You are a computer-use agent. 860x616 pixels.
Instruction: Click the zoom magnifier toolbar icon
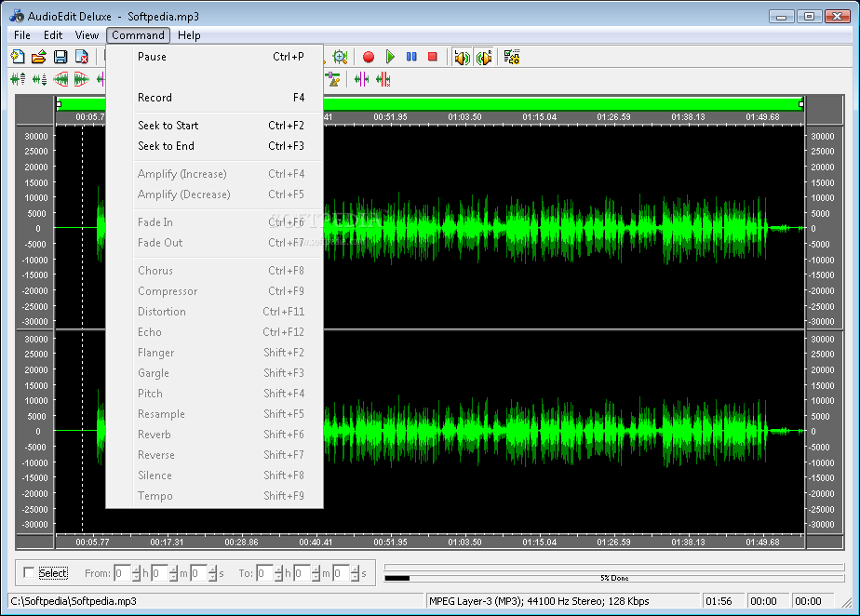click(340, 58)
